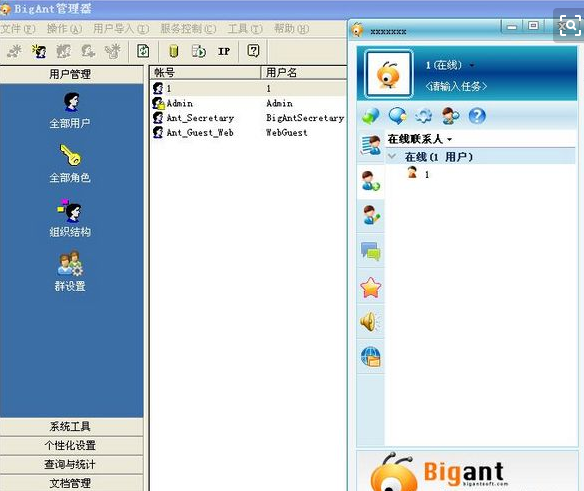Open the 服务控制(C) menu
Image resolution: width=584 pixels, height=491 pixels.
coord(188,29)
